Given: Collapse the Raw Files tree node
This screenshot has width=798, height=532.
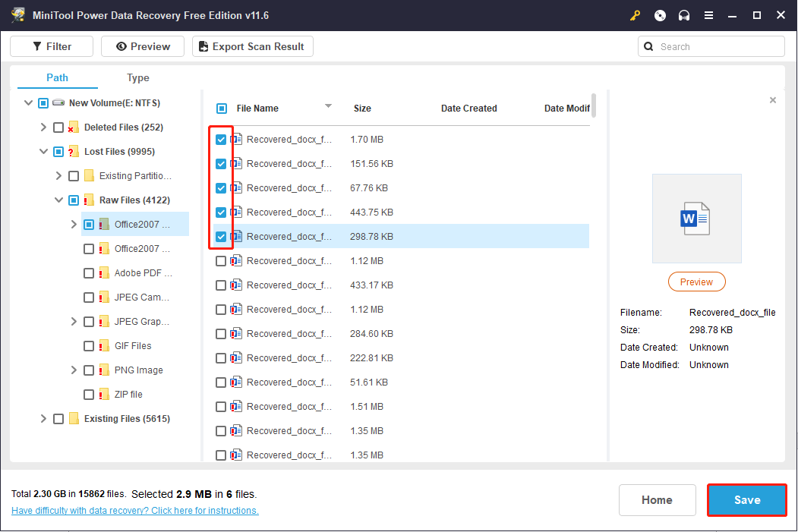Looking at the screenshot, I should click(x=58, y=200).
